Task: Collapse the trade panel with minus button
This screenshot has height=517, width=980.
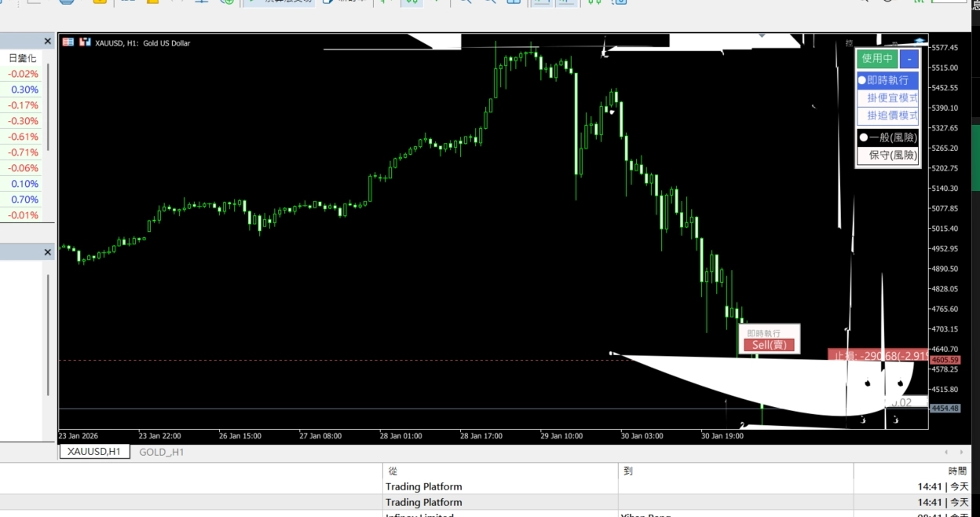Action: click(909, 58)
